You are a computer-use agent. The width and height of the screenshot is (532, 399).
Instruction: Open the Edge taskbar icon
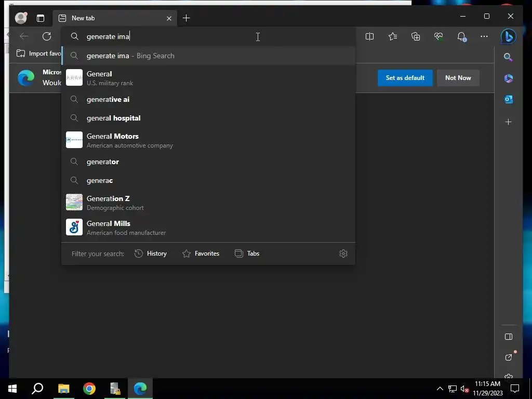pos(140,389)
